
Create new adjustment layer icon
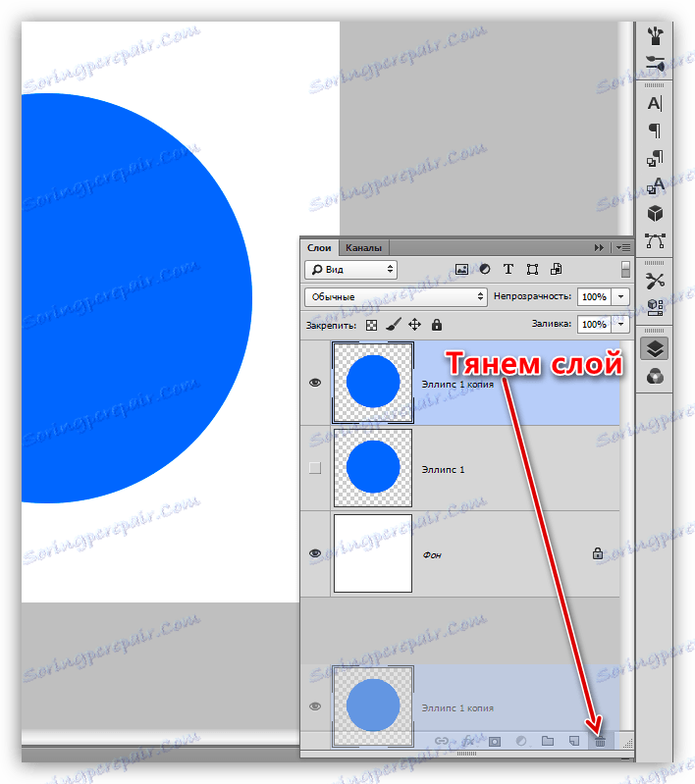[521, 741]
